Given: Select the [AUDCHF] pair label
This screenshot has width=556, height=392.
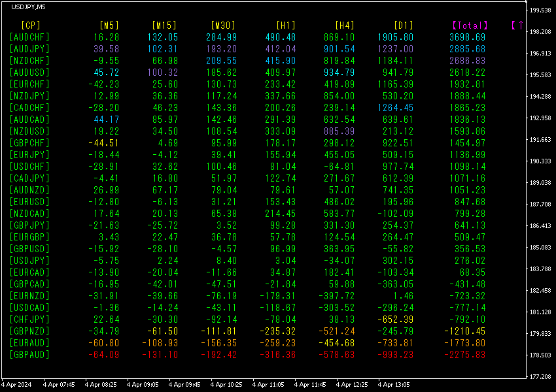Looking at the screenshot, I should click(x=29, y=37).
